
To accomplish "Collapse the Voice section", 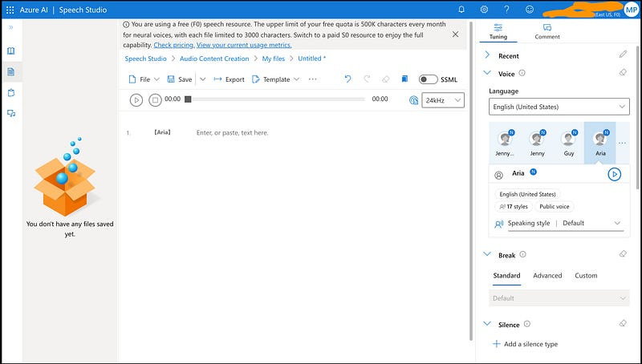I will point(487,73).
